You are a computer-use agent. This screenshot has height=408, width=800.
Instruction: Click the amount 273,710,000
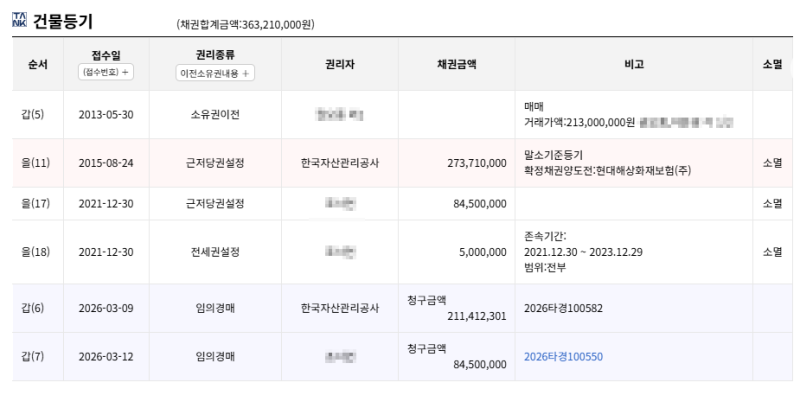pos(477,164)
